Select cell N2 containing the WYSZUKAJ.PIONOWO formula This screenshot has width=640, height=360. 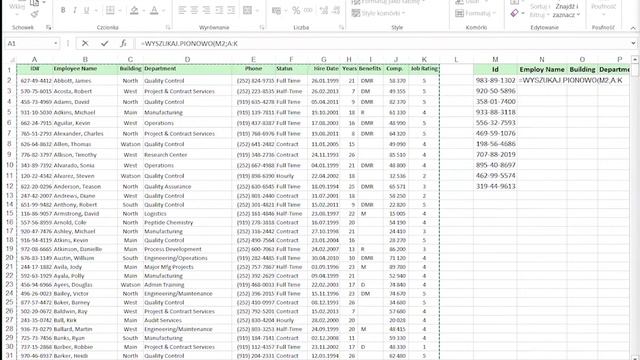click(542, 80)
